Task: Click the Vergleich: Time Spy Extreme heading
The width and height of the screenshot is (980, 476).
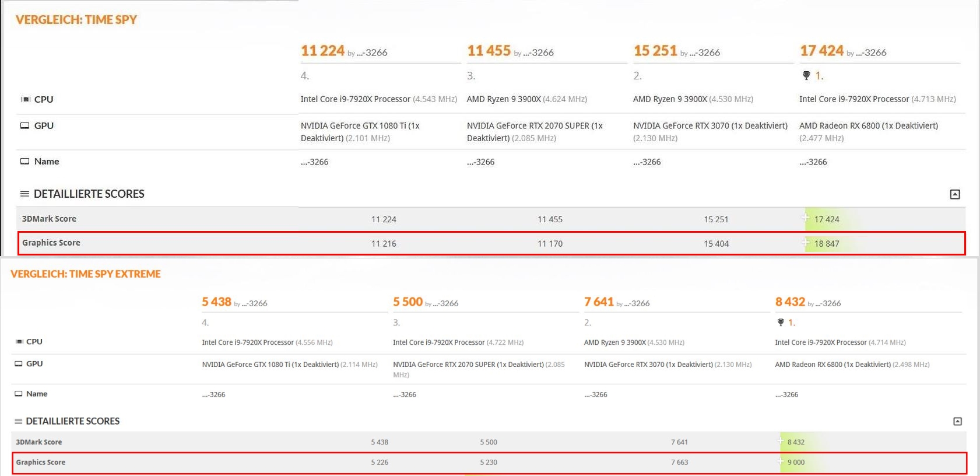Action: click(x=86, y=274)
